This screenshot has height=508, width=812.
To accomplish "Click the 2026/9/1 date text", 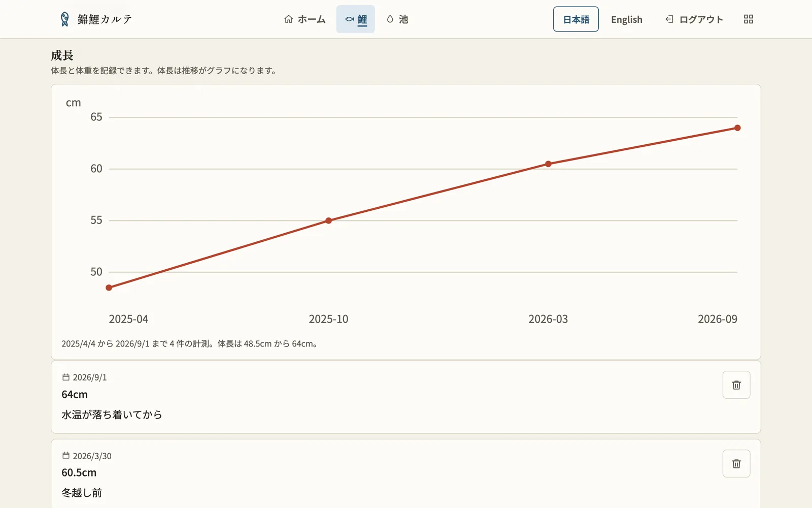I will (90, 377).
